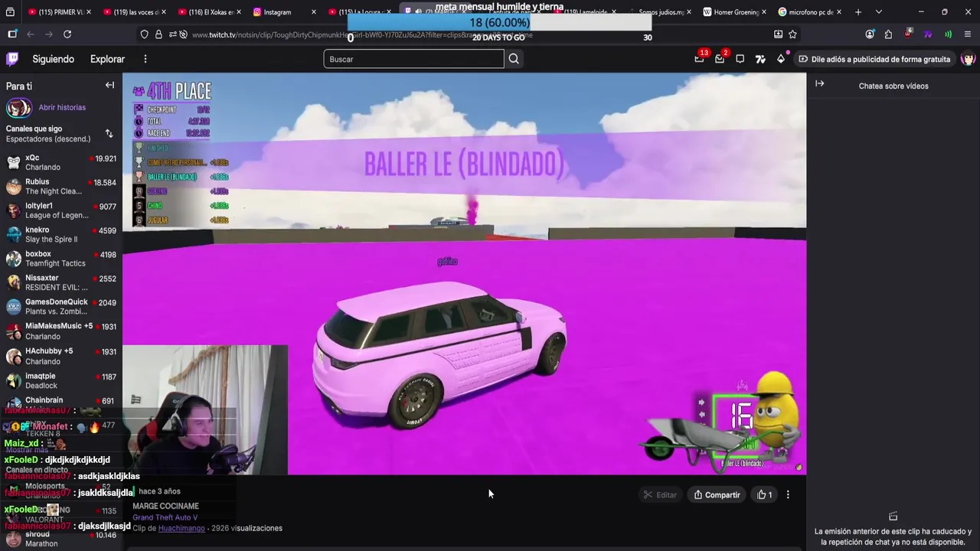Click the Buscar search field
Viewport: 980px width, 551px height.
tap(413, 59)
